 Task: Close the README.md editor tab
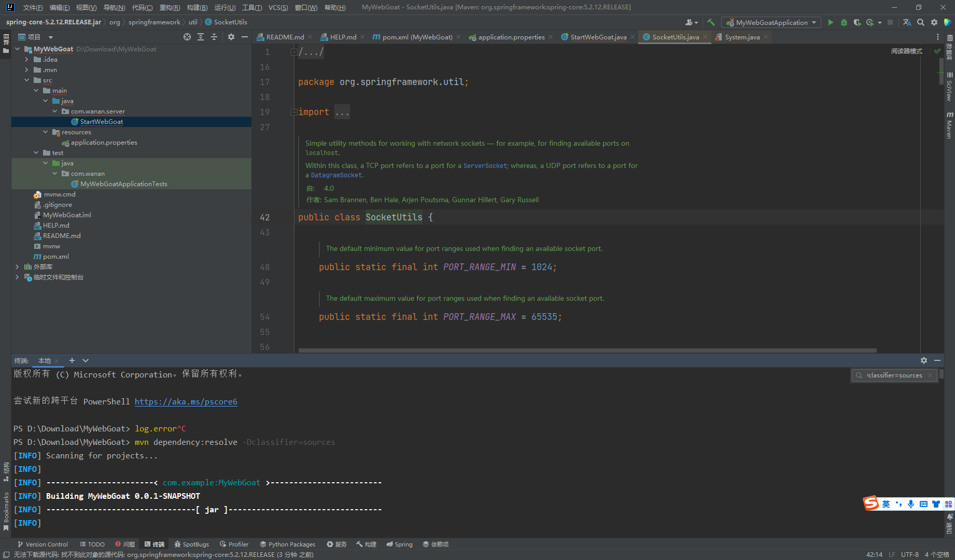310,37
